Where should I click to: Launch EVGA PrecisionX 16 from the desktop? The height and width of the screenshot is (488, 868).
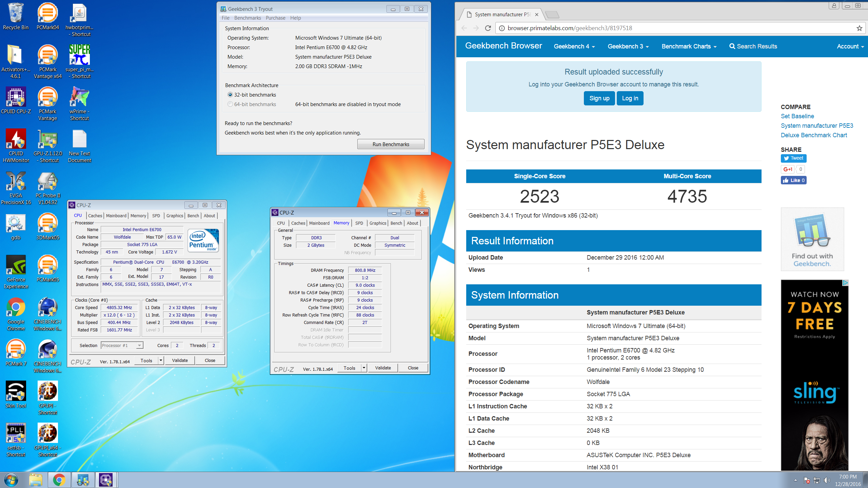16,188
